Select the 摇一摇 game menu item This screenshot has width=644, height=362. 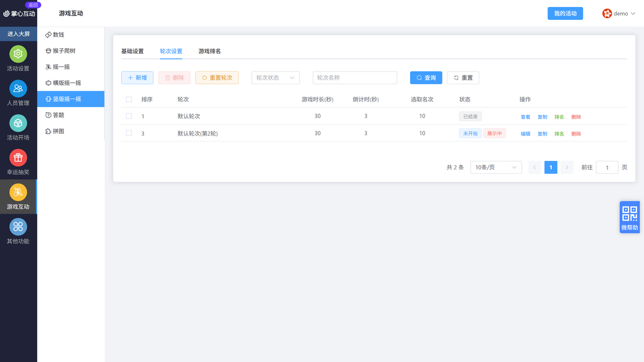pyautogui.click(x=71, y=67)
